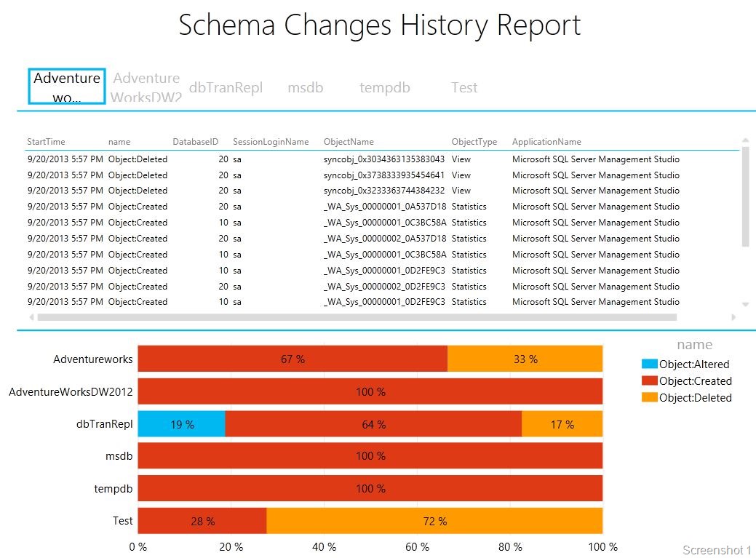Select the AdventureWorksDW2012 filter
Screen dimensions: 756x558
coord(146,87)
